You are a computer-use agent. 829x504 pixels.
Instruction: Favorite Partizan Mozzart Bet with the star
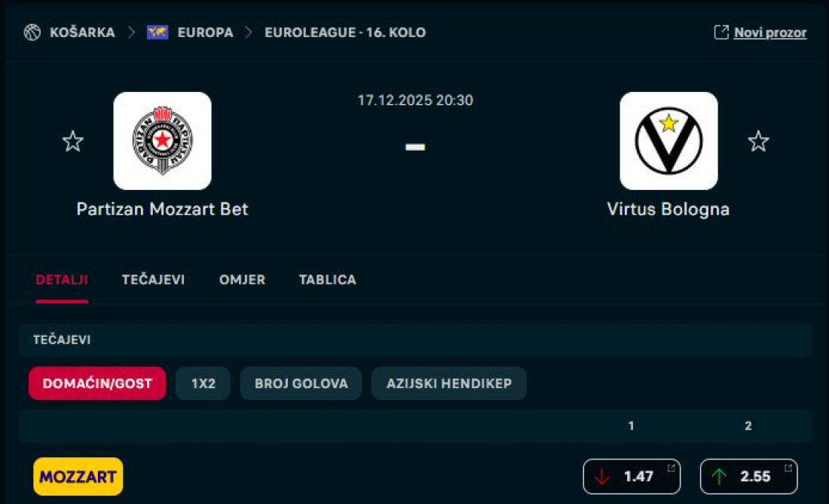pyautogui.click(x=73, y=141)
